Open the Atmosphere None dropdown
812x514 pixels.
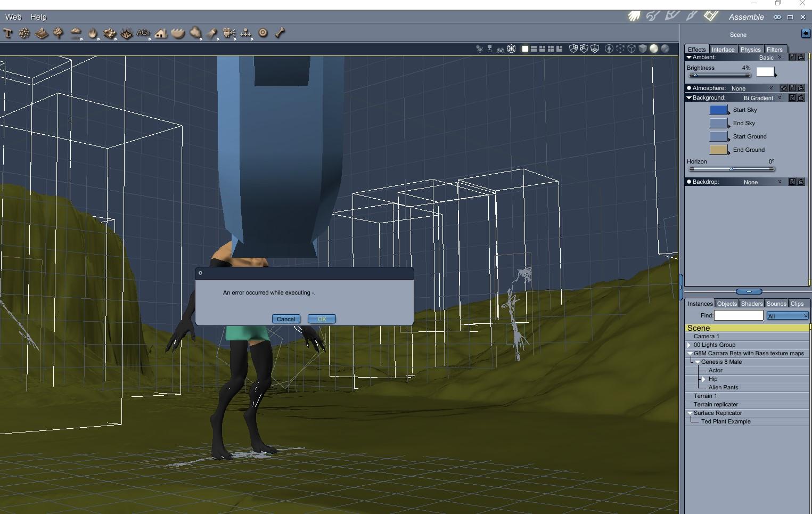click(x=752, y=88)
